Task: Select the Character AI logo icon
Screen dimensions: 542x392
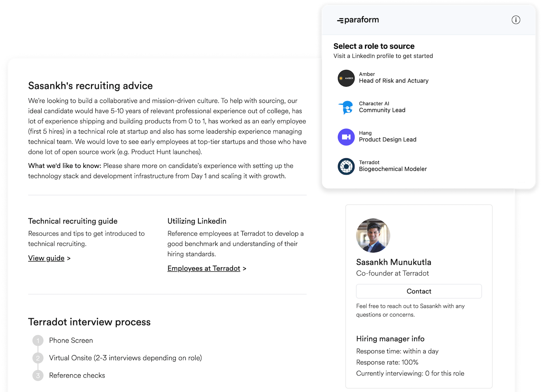Action: tap(346, 108)
